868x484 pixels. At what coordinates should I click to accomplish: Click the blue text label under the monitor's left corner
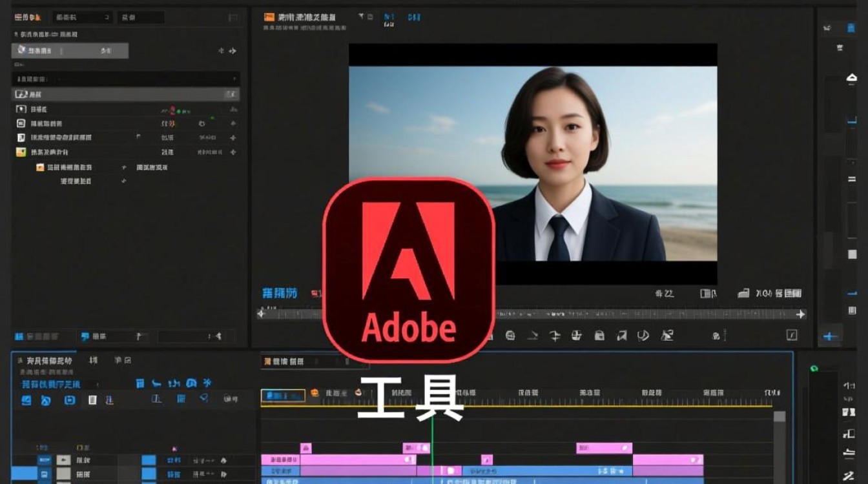(280, 293)
